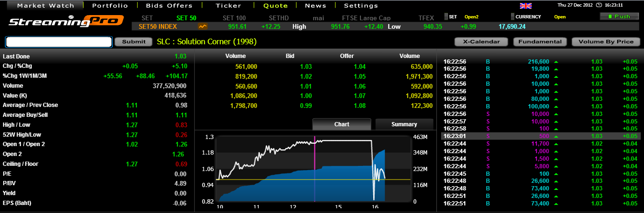Click the bid price 0.99
This screenshot has height=213, width=644.
pos(306,106)
